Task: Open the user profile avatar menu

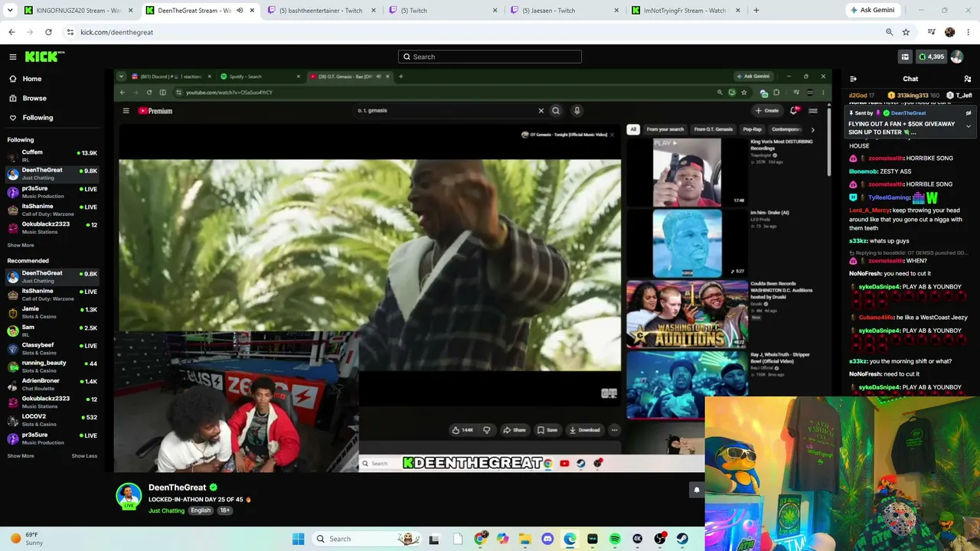Action: pyautogui.click(x=957, y=57)
